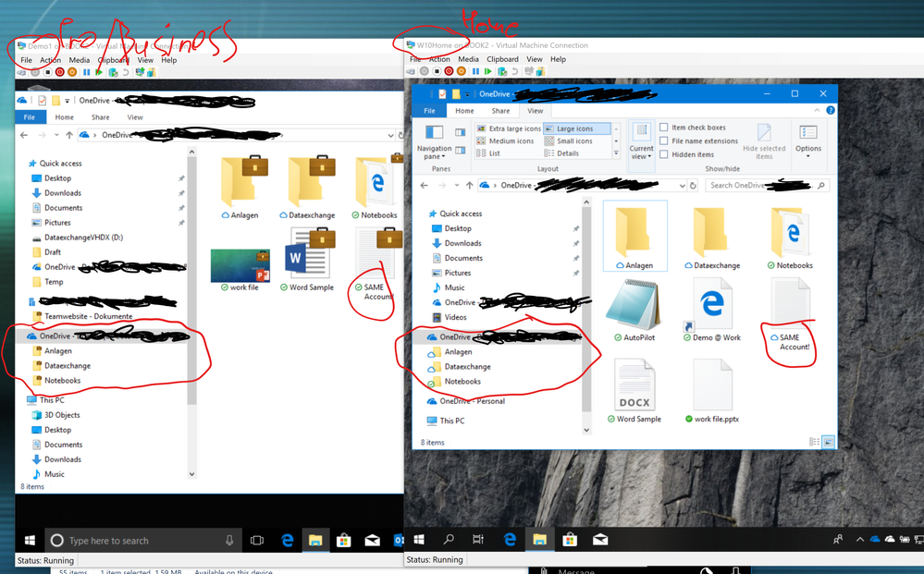Open OneDrive - Personal in W10Home navigation pane
The height and width of the screenshot is (574, 924).
(x=472, y=401)
